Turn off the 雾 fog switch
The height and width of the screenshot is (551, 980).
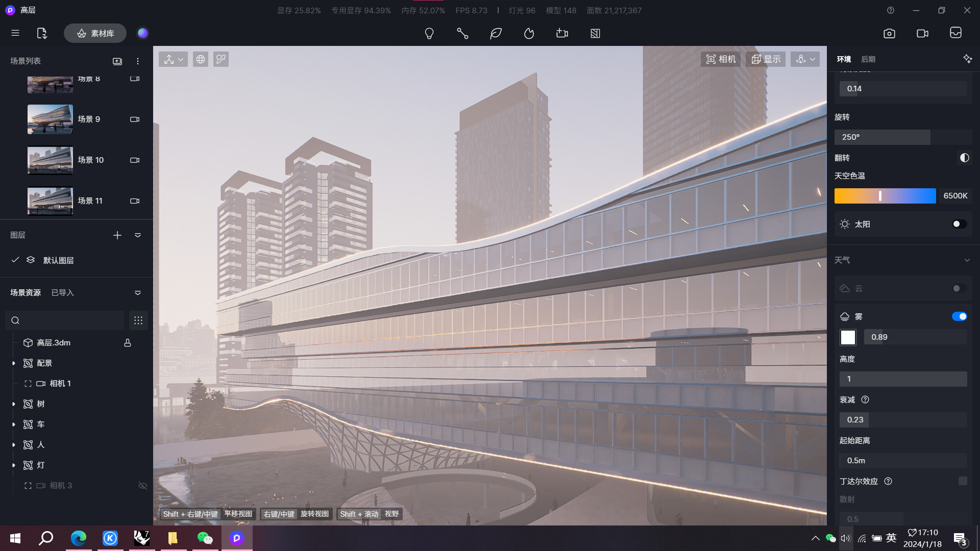(959, 317)
